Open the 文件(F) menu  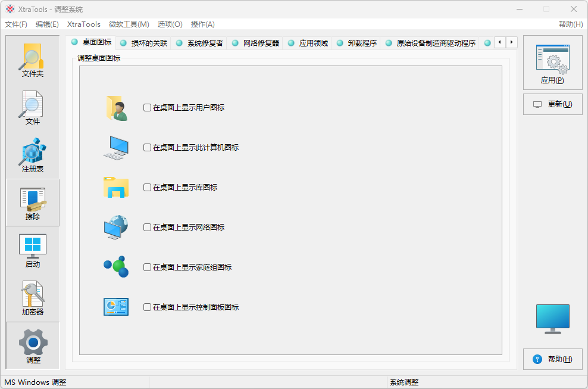pos(16,24)
